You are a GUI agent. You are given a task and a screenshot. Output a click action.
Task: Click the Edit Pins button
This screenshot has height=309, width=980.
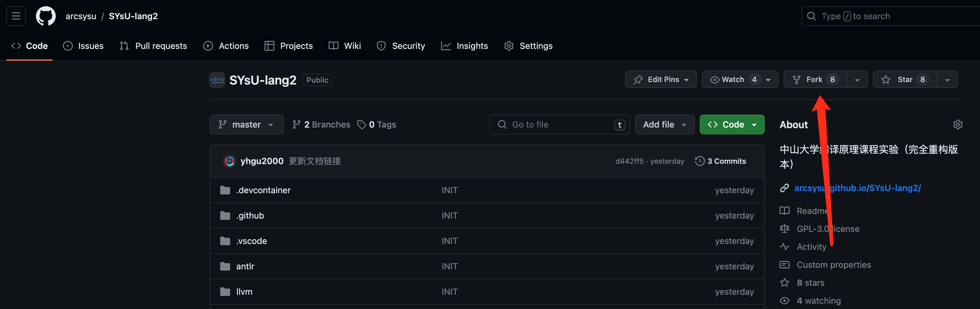point(660,80)
